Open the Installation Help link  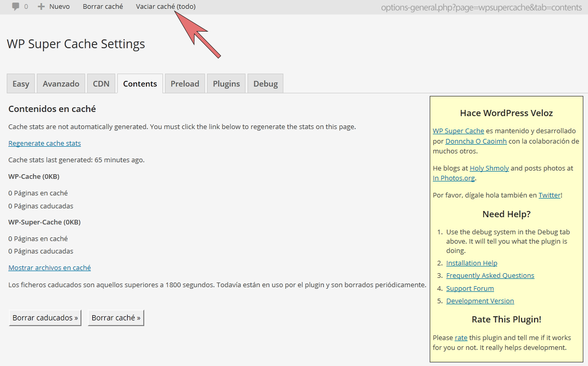tap(472, 263)
